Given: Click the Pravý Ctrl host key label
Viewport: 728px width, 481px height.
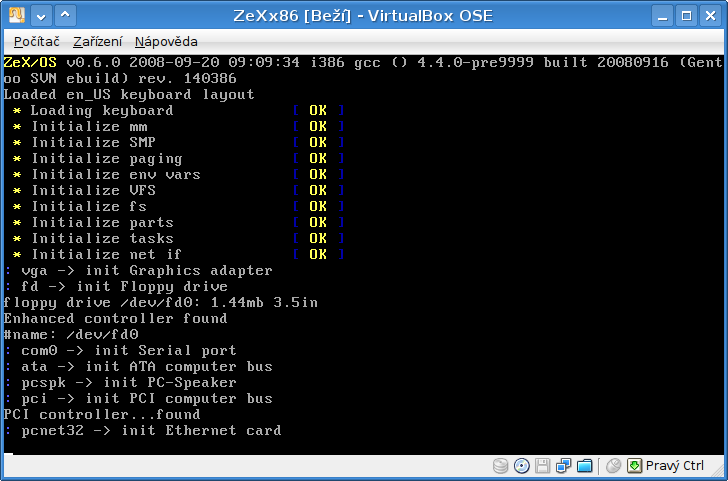Looking at the screenshot, I should pos(675,466).
